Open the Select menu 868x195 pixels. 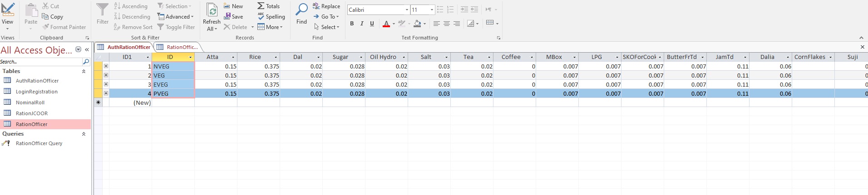(326, 27)
